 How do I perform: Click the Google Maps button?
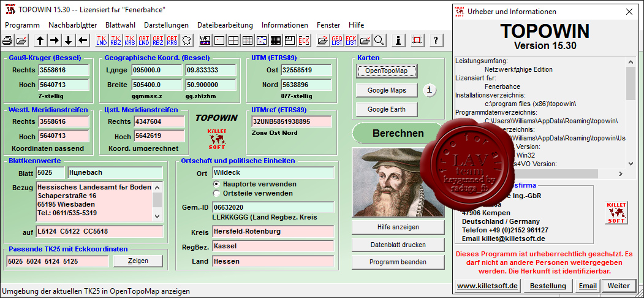[387, 90]
